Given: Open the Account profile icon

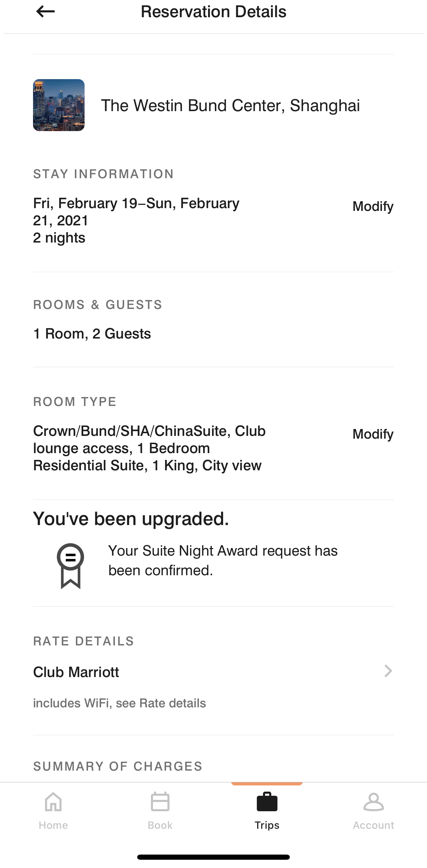Looking at the screenshot, I should coord(374,802).
